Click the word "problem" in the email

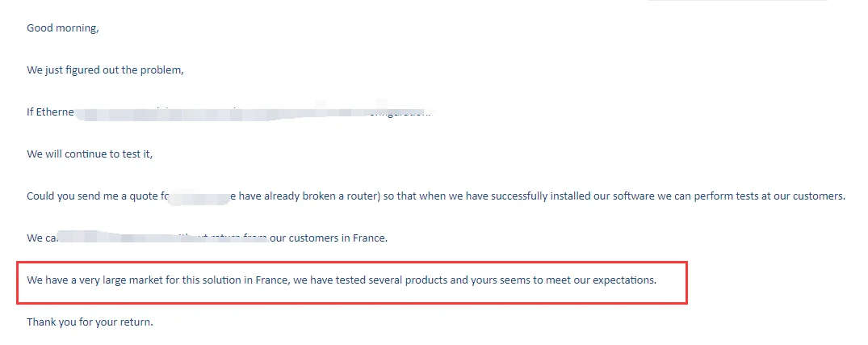point(163,69)
